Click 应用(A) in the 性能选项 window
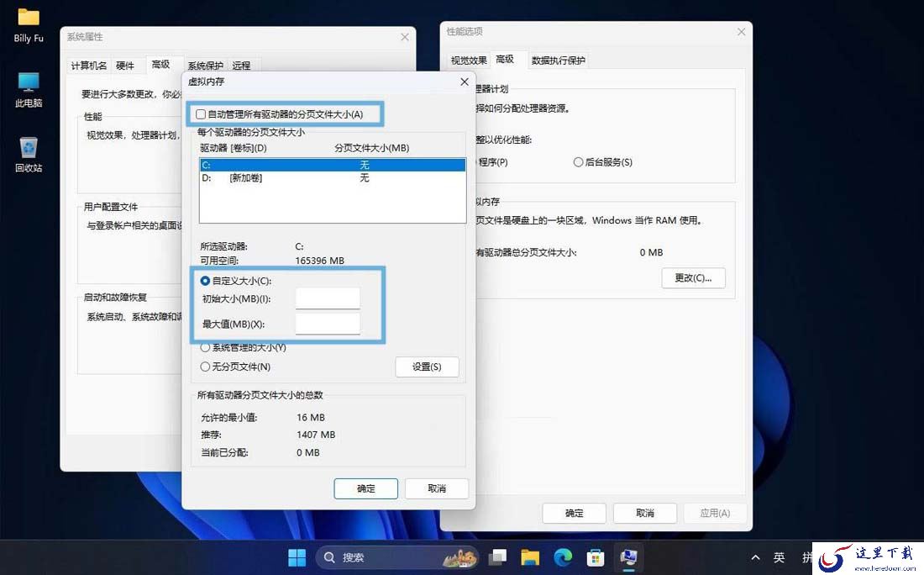 click(715, 513)
